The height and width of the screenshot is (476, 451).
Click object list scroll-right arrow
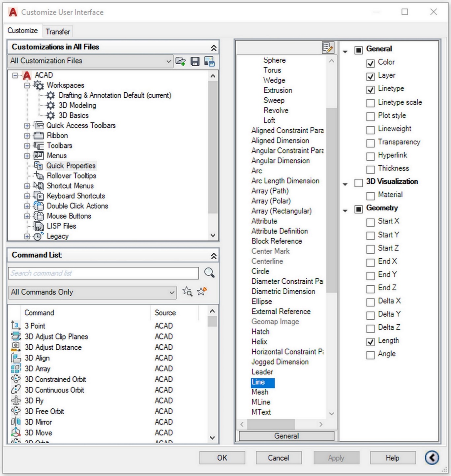point(321,424)
